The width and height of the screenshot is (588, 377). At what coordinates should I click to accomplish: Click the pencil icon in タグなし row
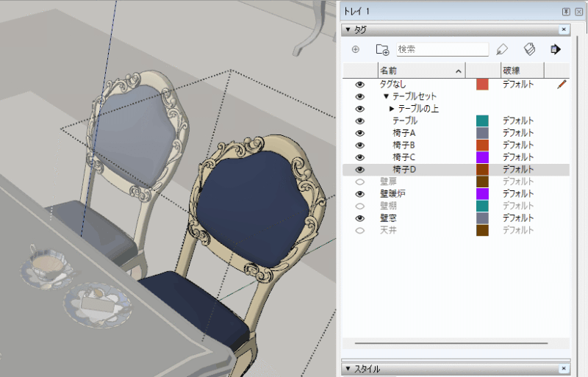[562, 84]
